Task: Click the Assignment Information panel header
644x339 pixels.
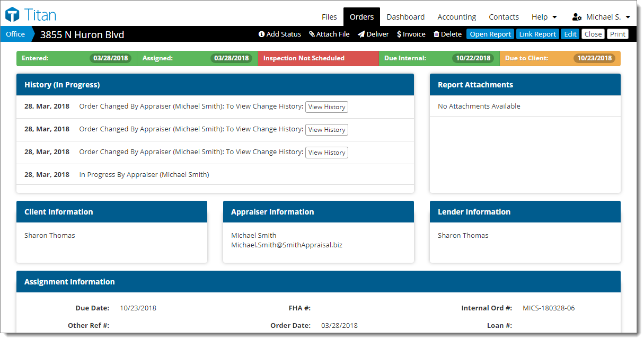Action: click(319, 282)
